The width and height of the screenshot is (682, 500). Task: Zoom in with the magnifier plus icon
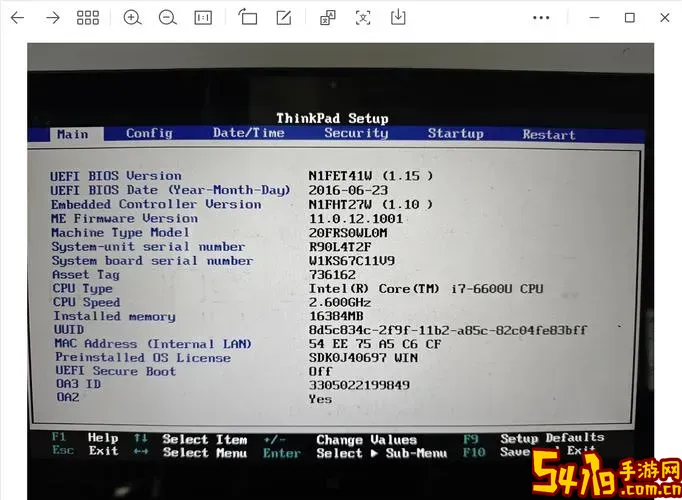[132, 18]
